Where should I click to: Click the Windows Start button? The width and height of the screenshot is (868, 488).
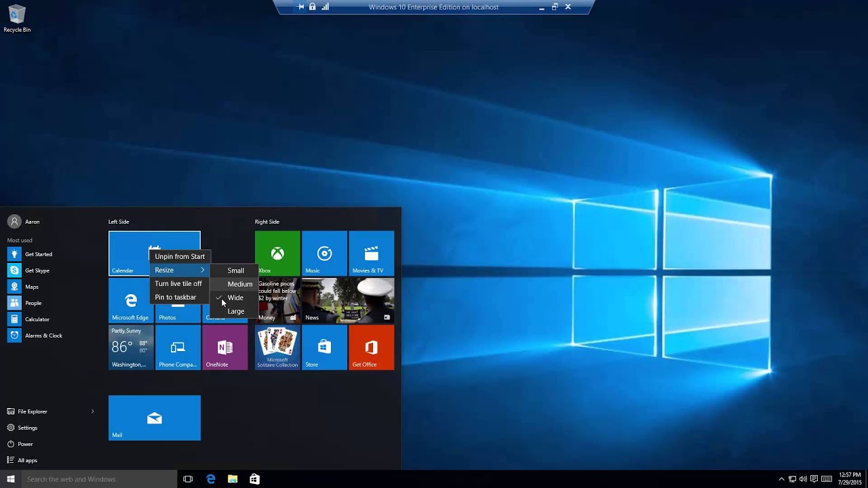click(11, 479)
